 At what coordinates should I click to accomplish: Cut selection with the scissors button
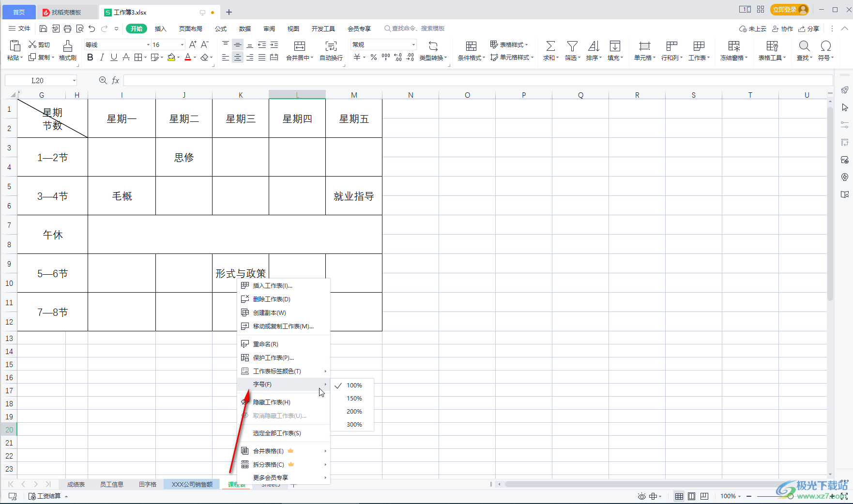point(39,44)
